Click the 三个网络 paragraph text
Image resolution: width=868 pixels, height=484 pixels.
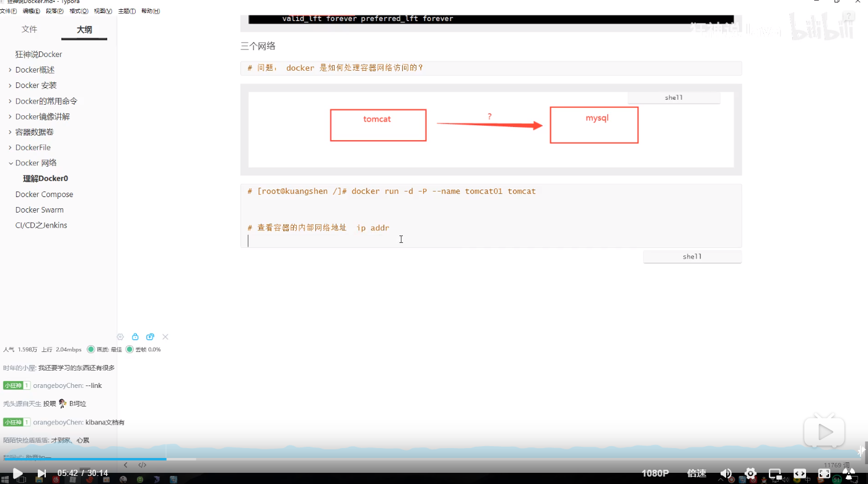pyautogui.click(x=258, y=46)
